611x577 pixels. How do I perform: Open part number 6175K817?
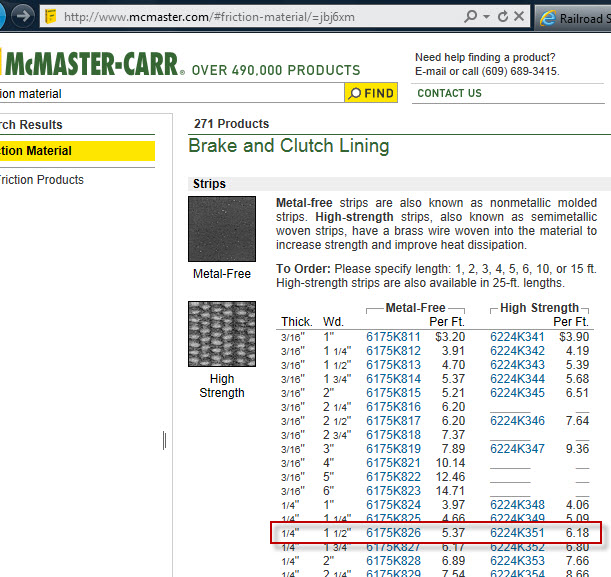pyautogui.click(x=393, y=421)
